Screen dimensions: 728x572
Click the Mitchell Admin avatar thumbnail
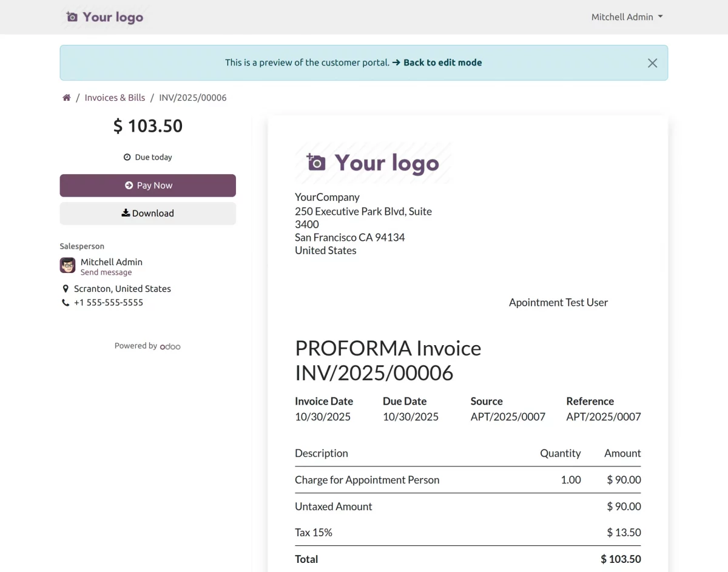[67, 265]
